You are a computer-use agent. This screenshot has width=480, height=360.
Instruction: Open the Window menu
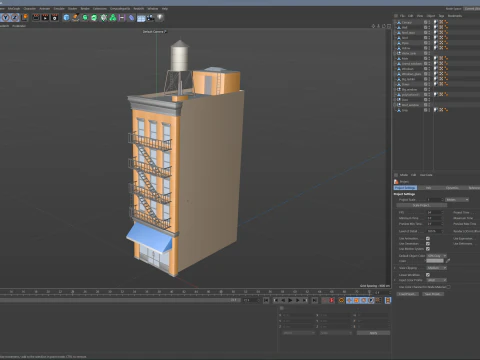click(153, 8)
